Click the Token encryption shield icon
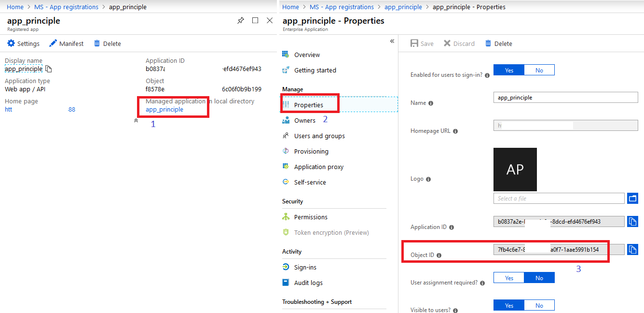644x313 pixels. [x=286, y=232]
